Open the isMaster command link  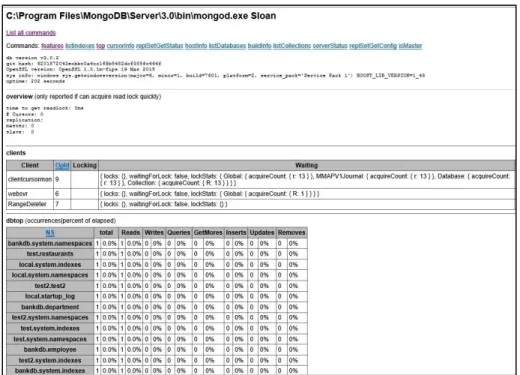tap(410, 46)
